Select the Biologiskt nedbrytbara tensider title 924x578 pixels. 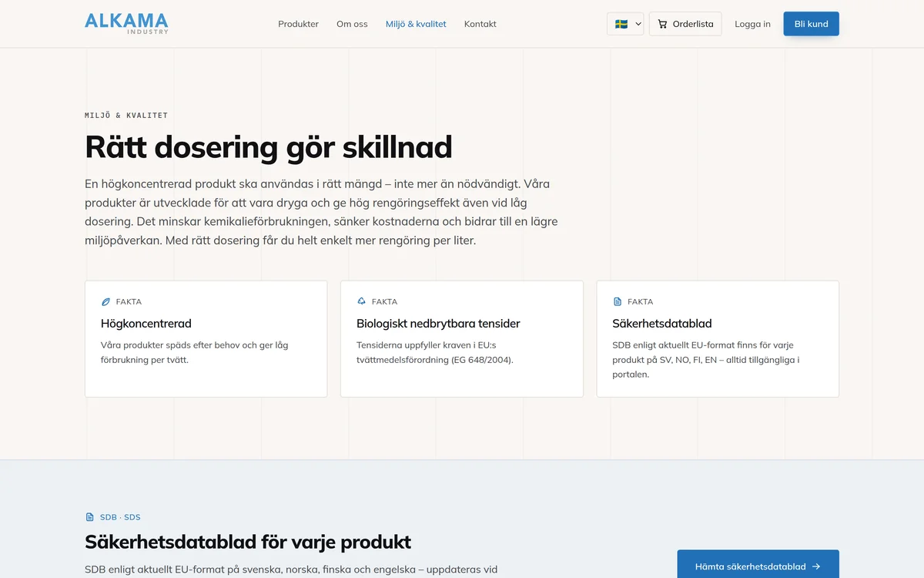[438, 324]
